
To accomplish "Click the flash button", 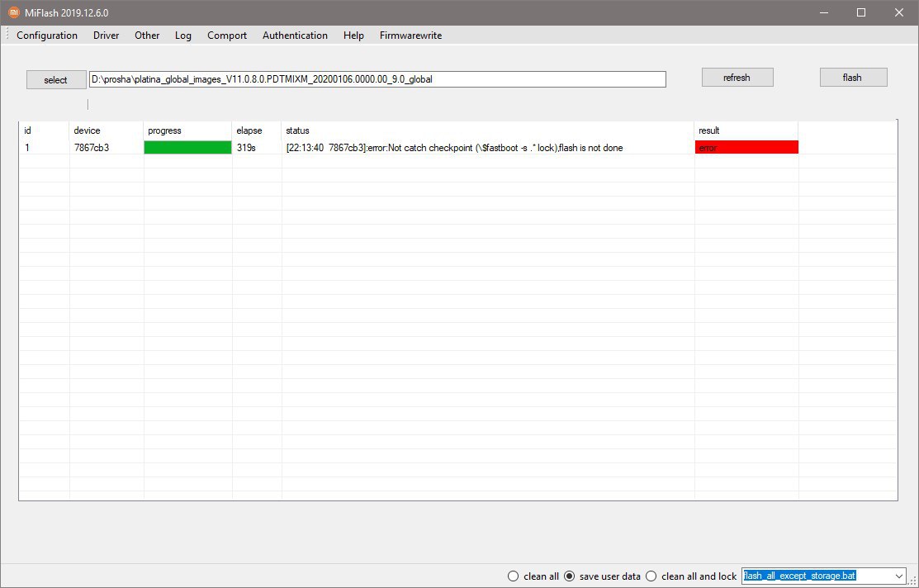I will click(854, 78).
